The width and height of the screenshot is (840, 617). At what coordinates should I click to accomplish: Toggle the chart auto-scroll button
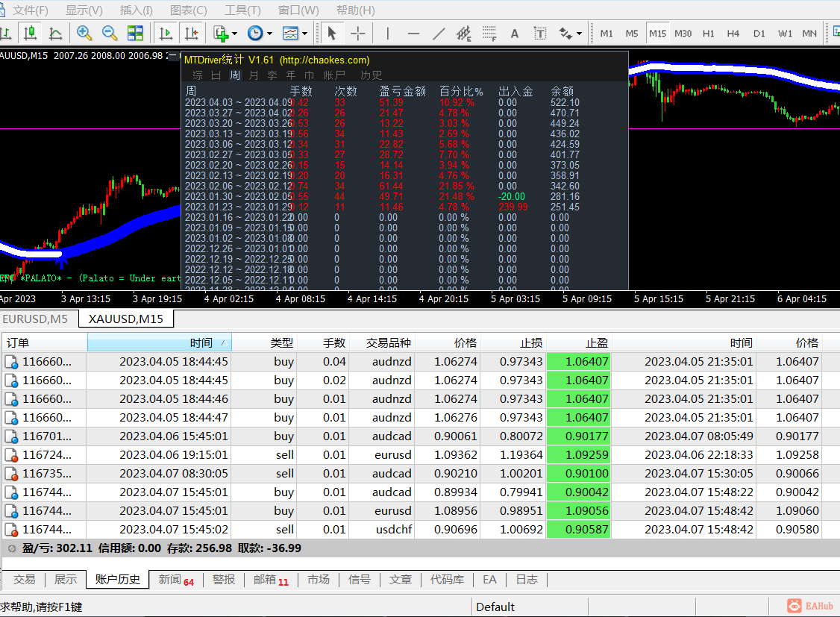[x=166, y=33]
